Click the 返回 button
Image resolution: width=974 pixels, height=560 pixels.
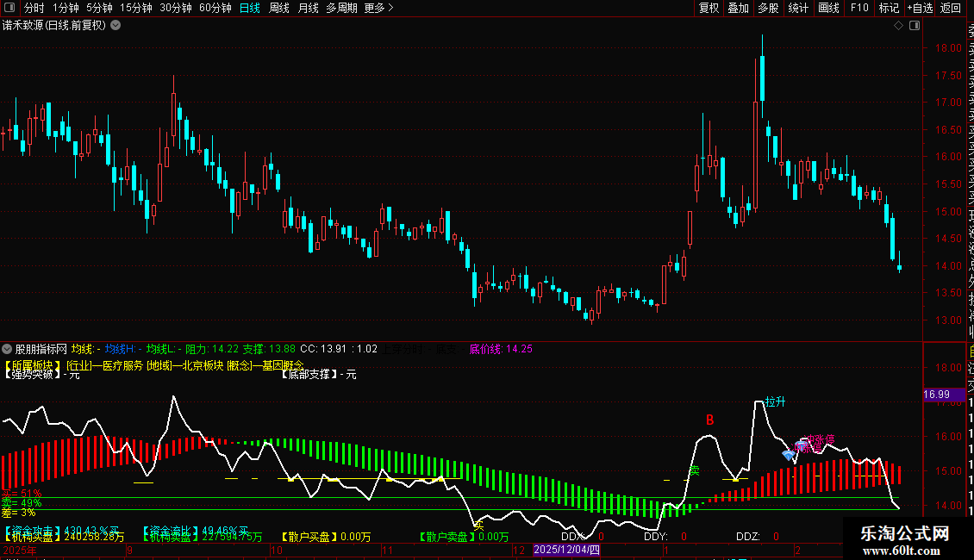pyautogui.click(x=951, y=8)
